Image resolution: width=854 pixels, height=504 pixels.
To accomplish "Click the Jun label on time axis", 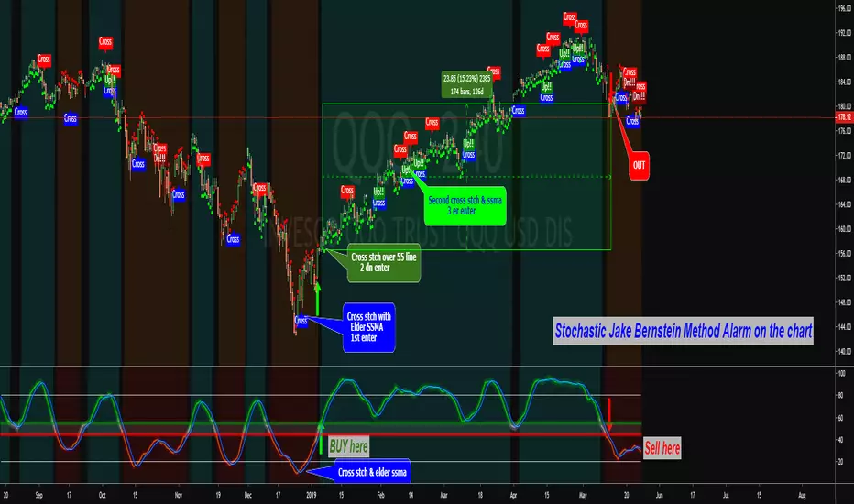I will [x=659, y=495].
